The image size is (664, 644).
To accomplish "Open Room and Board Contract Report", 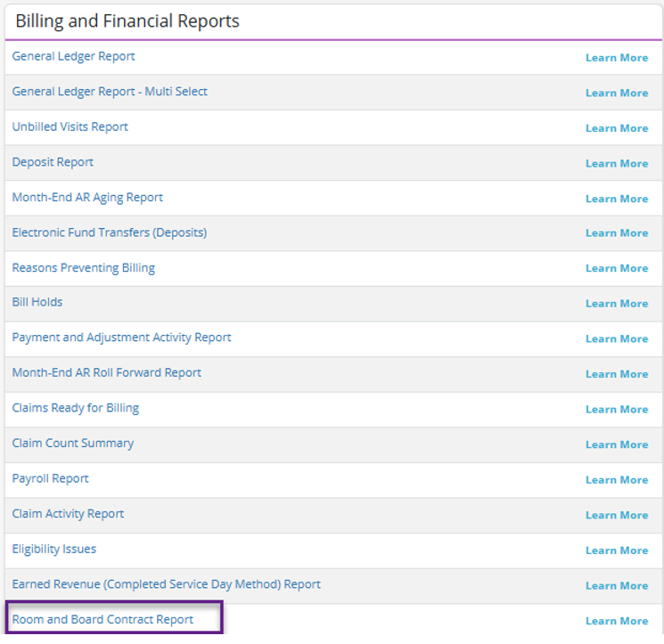I will (x=102, y=619).
